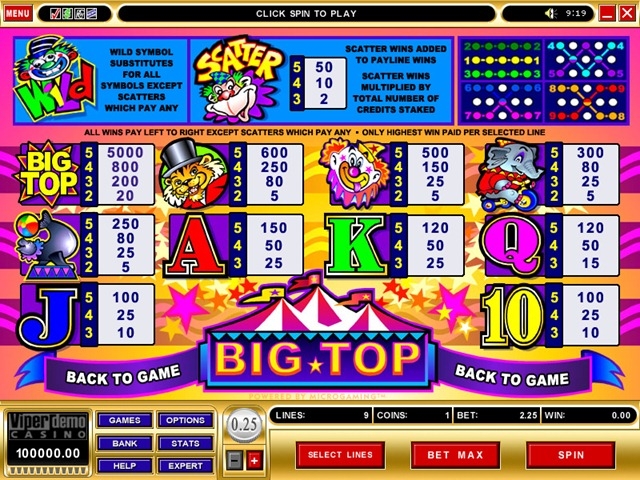Click the red letter A symbol
Viewport: 640px width, 480px height.
click(x=194, y=246)
